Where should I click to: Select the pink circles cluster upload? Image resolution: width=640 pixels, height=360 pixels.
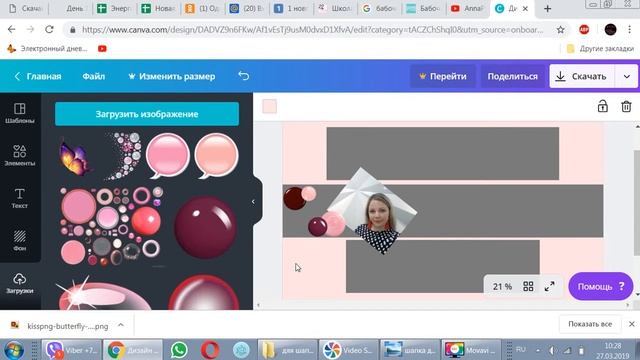click(111, 226)
